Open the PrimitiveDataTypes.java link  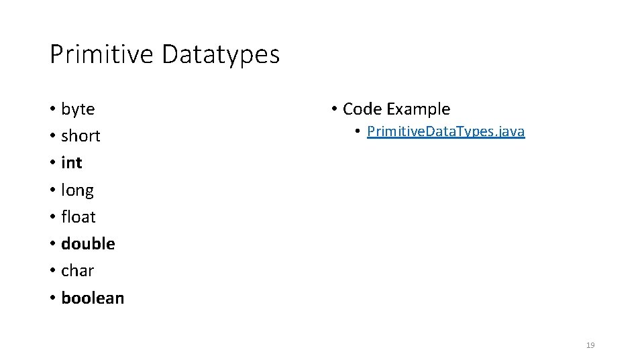(445, 131)
